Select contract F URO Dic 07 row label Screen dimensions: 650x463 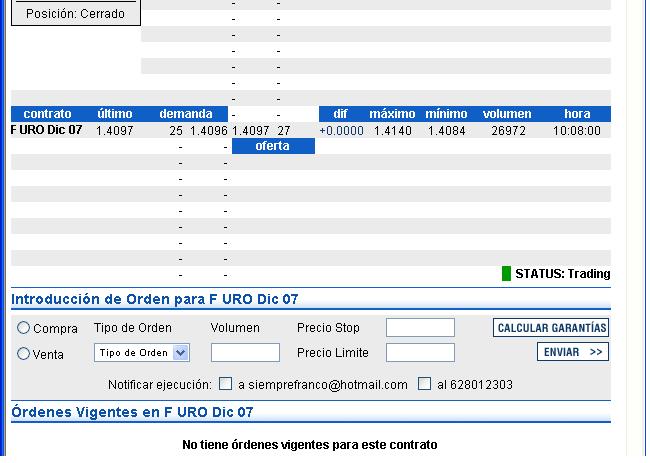[46, 130]
